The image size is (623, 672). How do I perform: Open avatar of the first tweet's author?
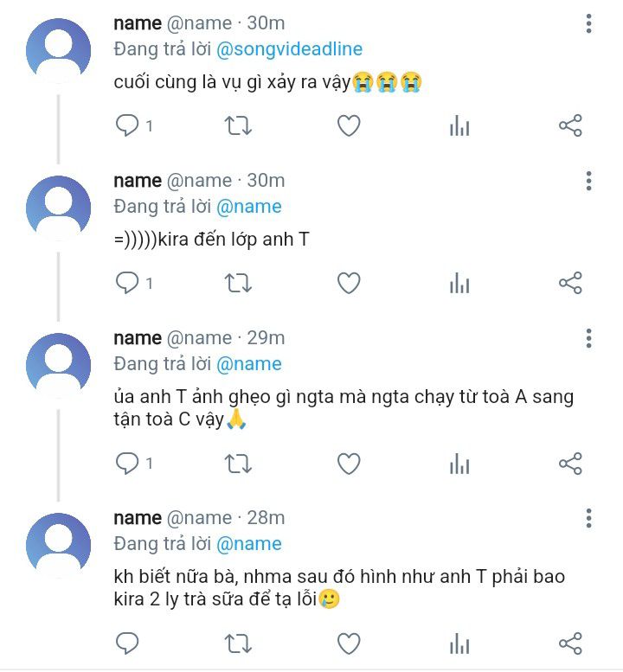[58, 50]
